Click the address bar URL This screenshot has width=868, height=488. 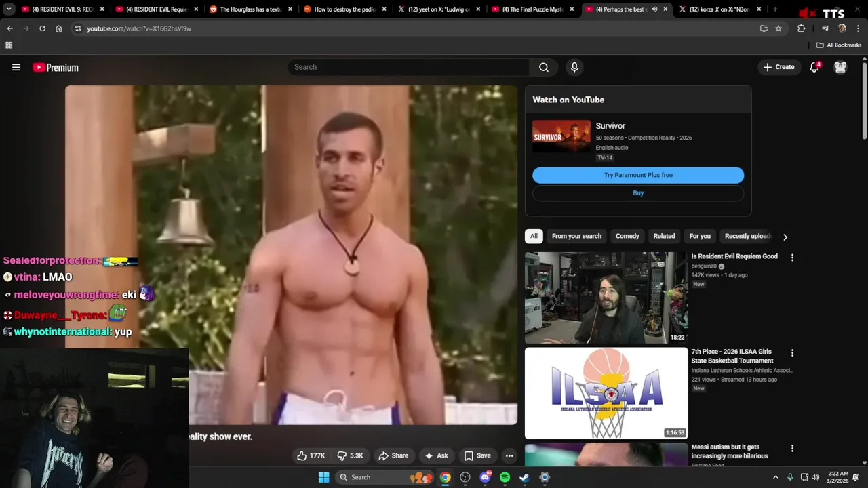[x=139, y=28]
